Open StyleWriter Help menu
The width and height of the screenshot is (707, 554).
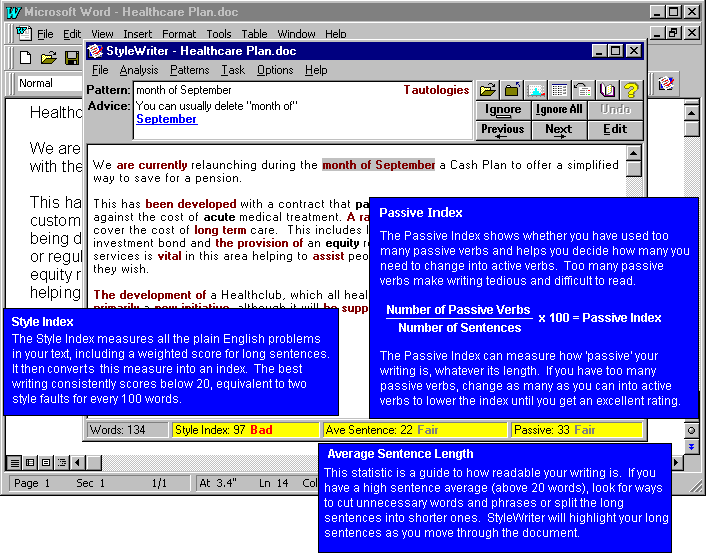tap(316, 70)
